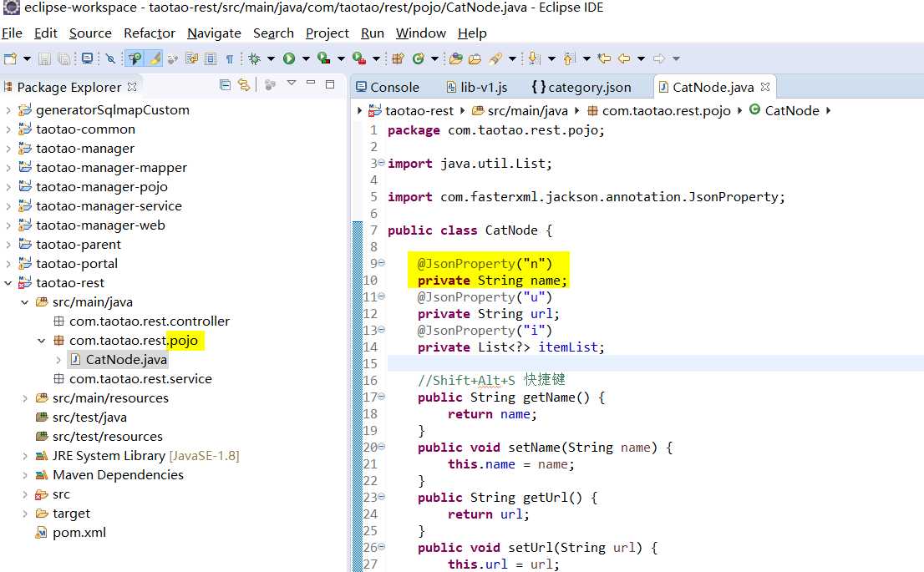Collapse the getName method fold on line 17
This screenshot has width=924, height=572.
click(381, 397)
